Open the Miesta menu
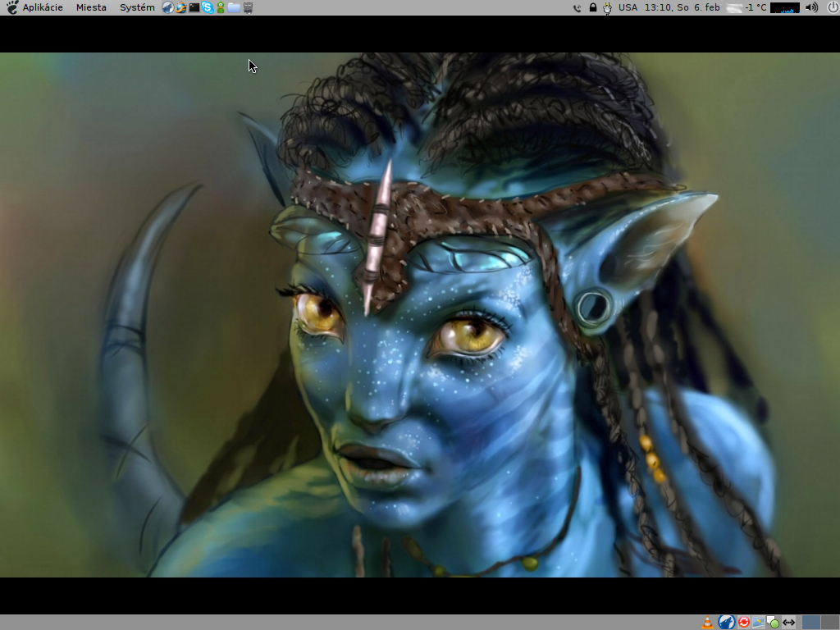Viewport: 840px width, 630px height. pyautogui.click(x=91, y=7)
